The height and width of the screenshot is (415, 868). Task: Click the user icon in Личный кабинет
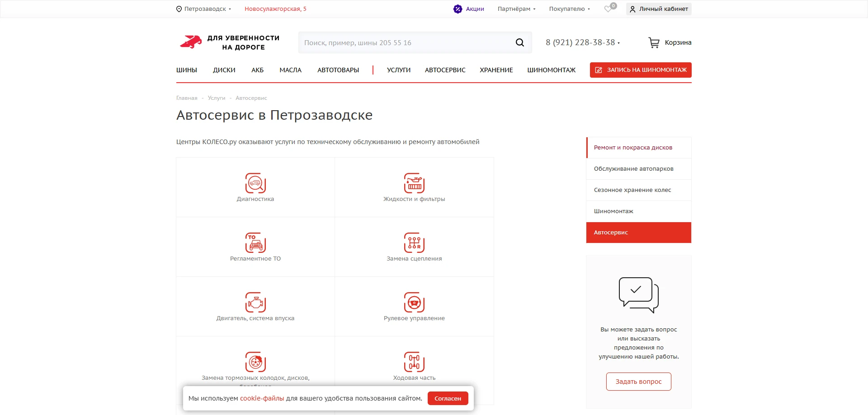click(x=632, y=9)
